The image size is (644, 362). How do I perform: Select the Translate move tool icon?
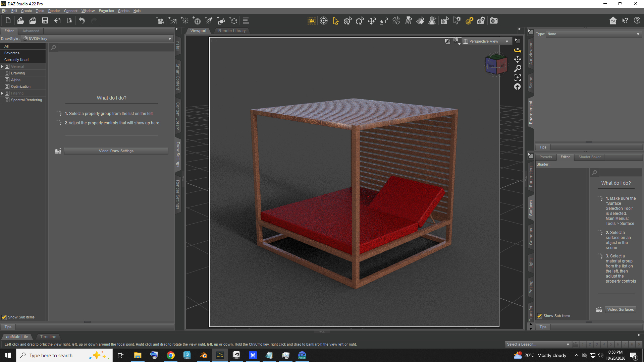click(x=372, y=21)
